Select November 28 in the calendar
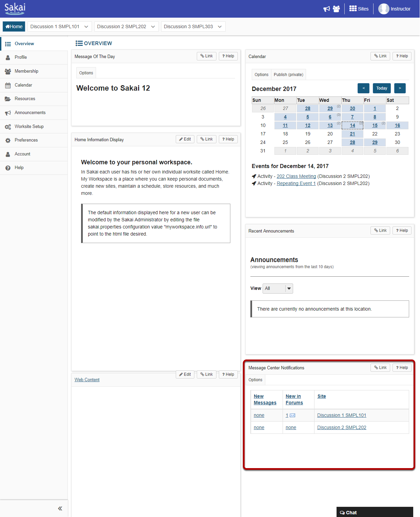Screen dimensions: 420x517 (x=308, y=109)
